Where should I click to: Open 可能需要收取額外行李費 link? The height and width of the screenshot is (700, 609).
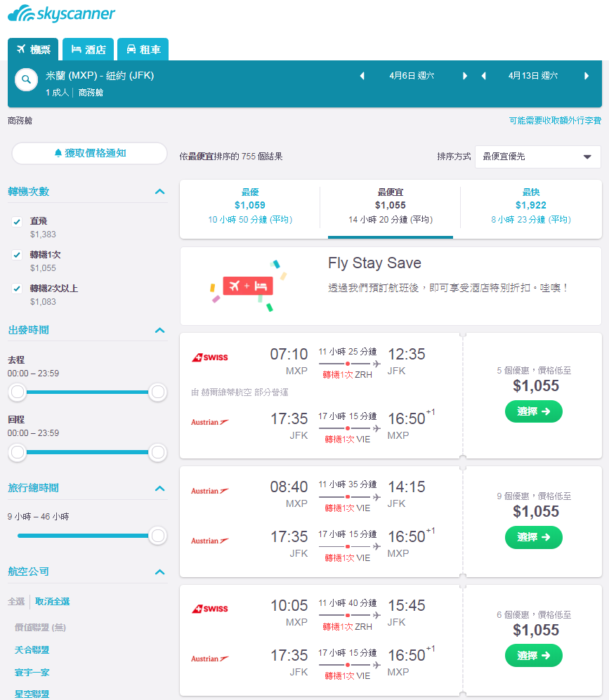coord(555,121)
